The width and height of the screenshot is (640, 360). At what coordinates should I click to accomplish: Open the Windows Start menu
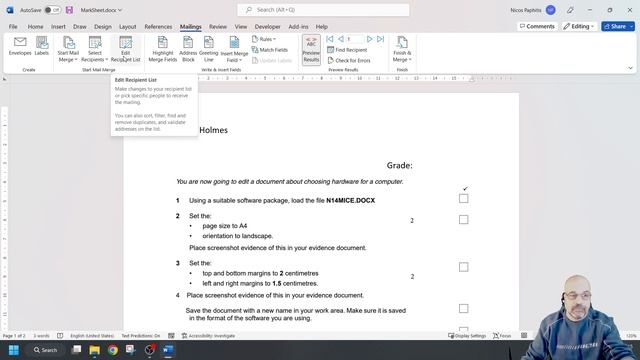click(x=13, y=350)
